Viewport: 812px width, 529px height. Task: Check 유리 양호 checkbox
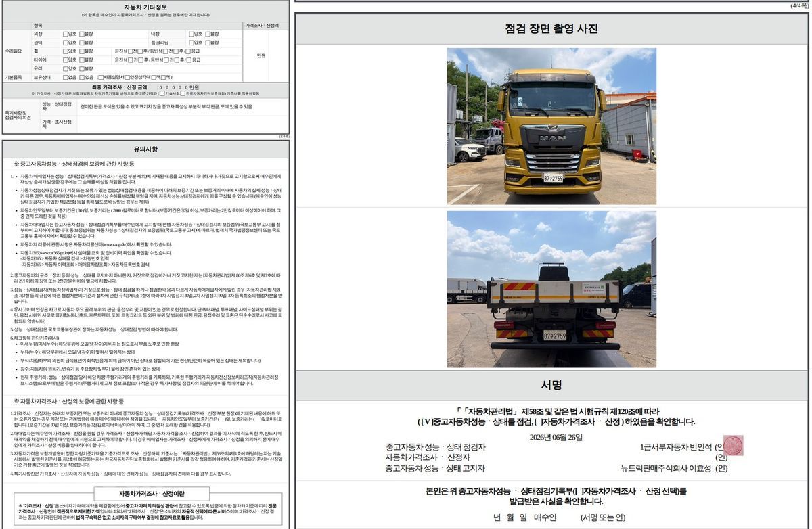pyautogui.click(x=66, y=69)
